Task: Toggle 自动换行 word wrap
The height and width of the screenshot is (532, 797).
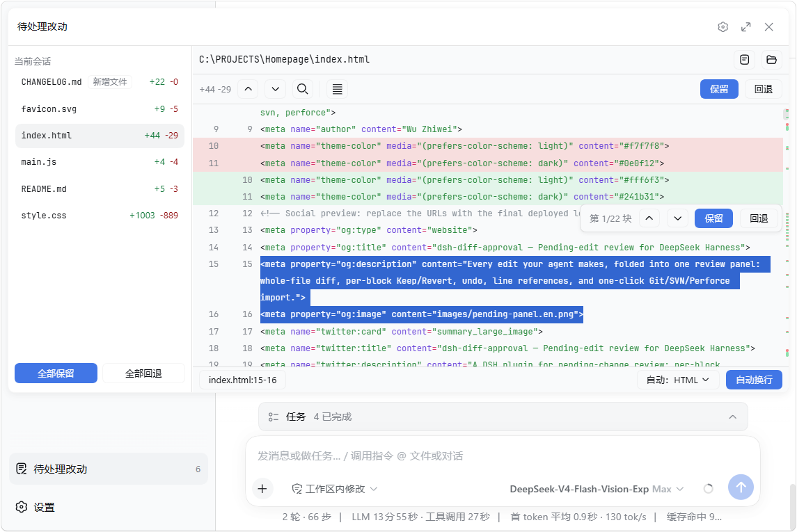Action: click(754, 380)
